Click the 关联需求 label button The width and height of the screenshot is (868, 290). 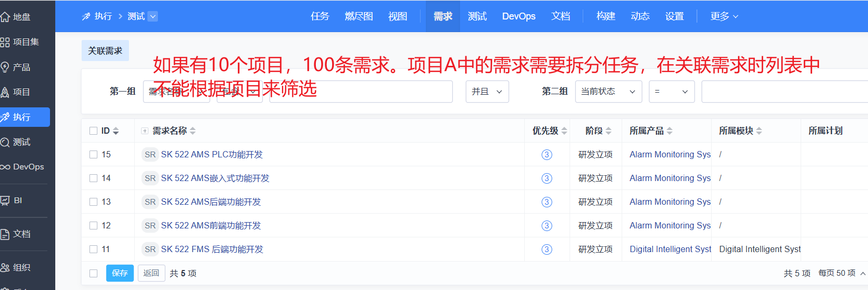pyautogui.click(x=105, y=51)
